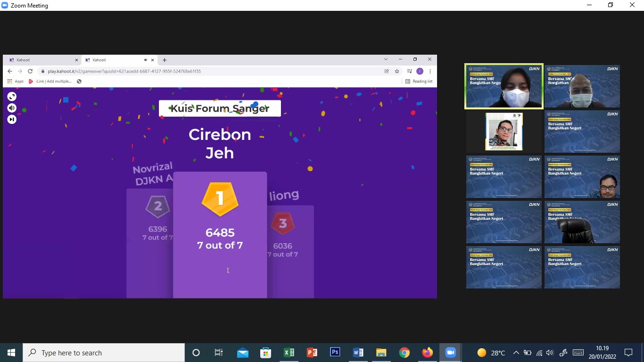Open the Chrome media control icon

(409, 71)
